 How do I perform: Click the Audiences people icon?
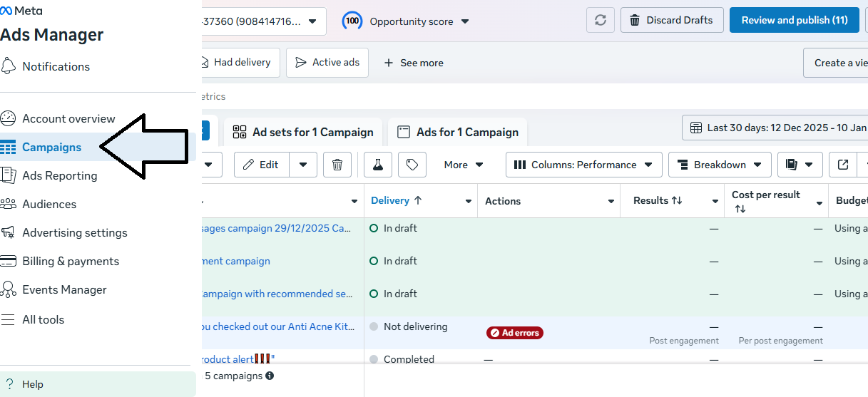coord(8,204)
